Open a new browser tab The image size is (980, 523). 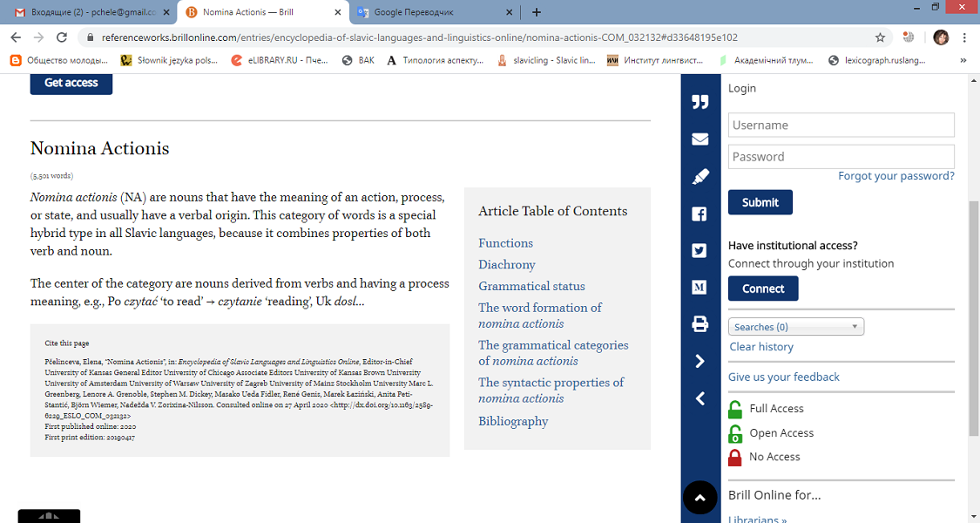[x=537, y=12]
